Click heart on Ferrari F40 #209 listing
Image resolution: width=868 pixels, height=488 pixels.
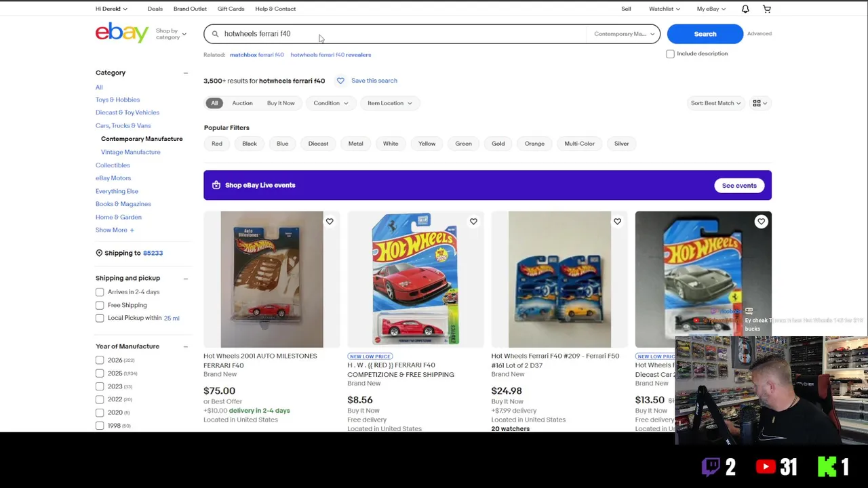(x=617, y=222)
